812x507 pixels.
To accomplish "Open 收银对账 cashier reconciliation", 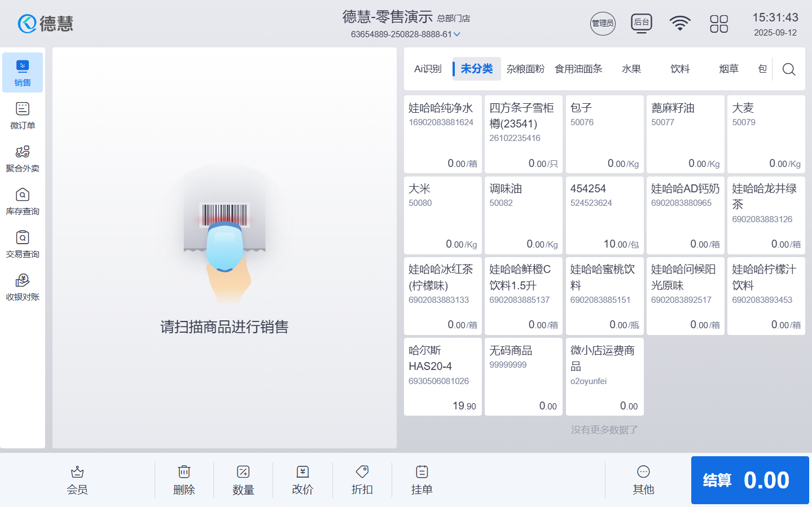I will 23,287.
